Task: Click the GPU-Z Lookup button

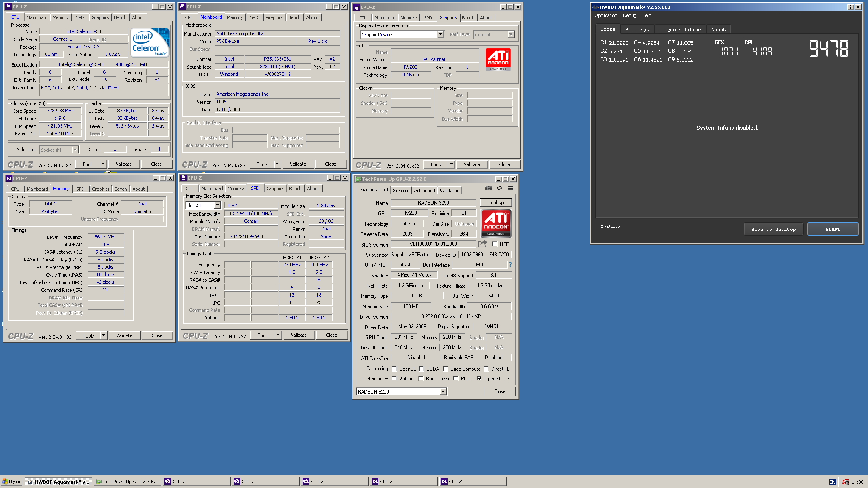Action: coord(496,202)
